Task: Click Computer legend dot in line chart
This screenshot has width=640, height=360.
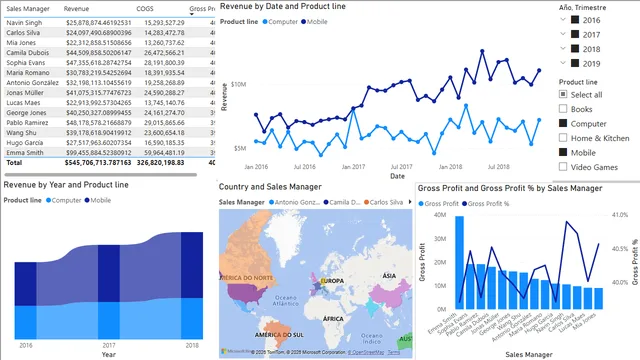Action: tap(265, 22)
